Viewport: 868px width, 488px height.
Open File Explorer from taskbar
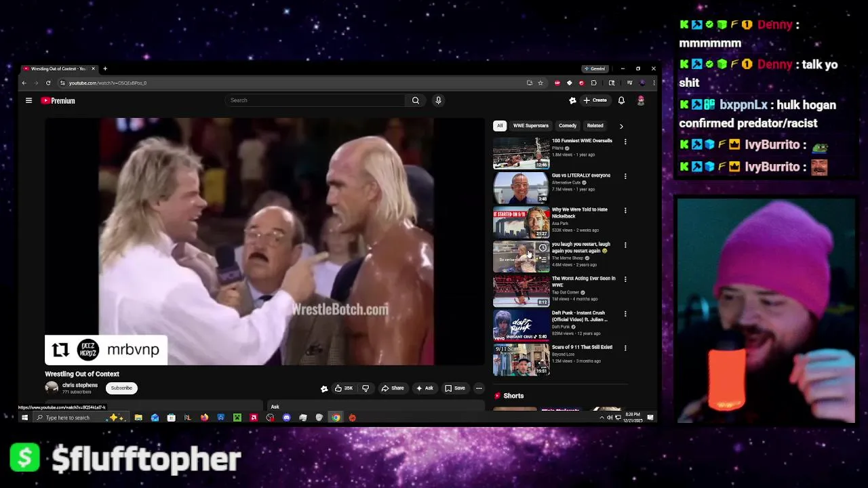pyautogui.click(x=138, y=418)
